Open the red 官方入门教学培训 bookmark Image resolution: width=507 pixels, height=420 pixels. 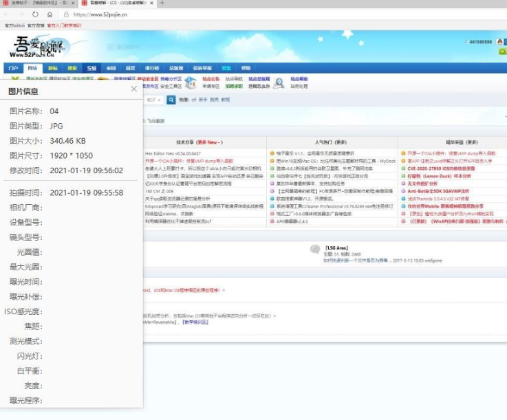click(x=64, y=25)
